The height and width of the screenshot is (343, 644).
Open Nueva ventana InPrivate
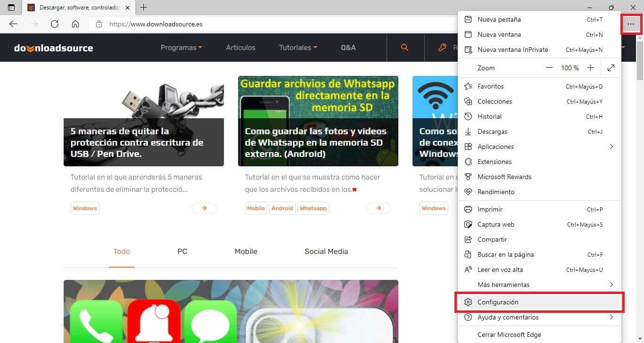(x=540, y=49)
